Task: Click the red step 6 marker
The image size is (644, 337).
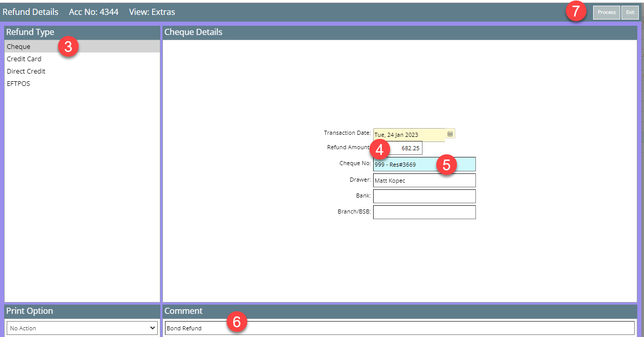Action: 237,322
